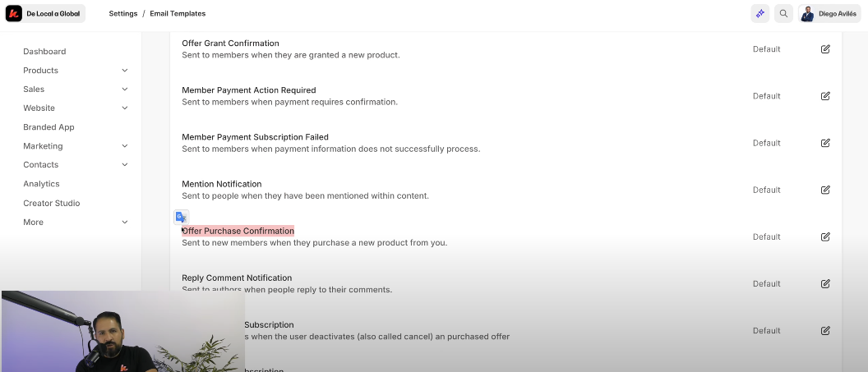Edit Member Payment Subscription Failed template
The height and width of the screenshot is (372, 868).
coord(825,143)
